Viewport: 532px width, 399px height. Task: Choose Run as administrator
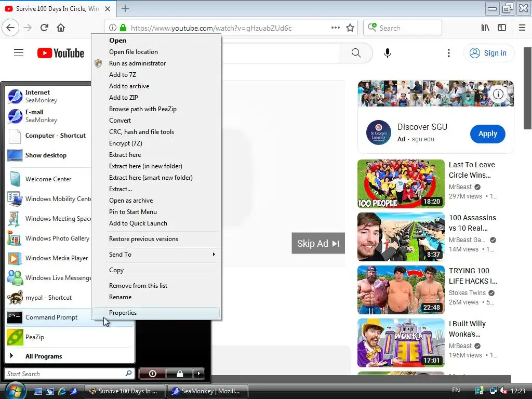tap(156, 63)
